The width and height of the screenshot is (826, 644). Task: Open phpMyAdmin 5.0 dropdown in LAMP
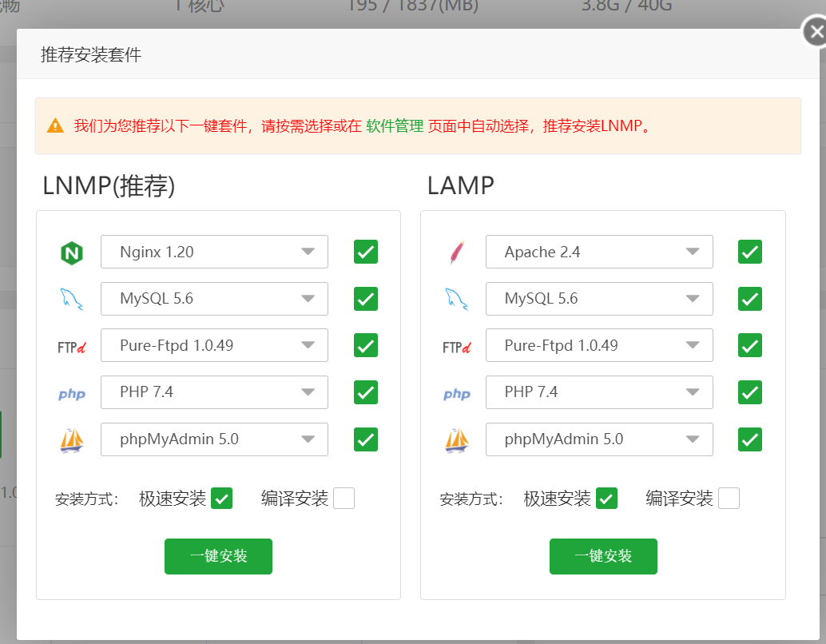pyautogui.click(x=599, y=439)
